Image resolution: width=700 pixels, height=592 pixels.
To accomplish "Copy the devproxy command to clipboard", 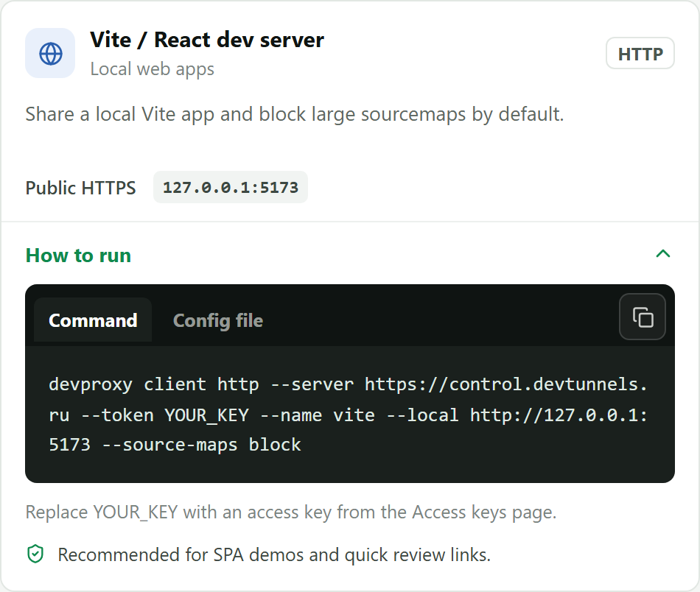I will pyautogui.click(x=643, y=317).
